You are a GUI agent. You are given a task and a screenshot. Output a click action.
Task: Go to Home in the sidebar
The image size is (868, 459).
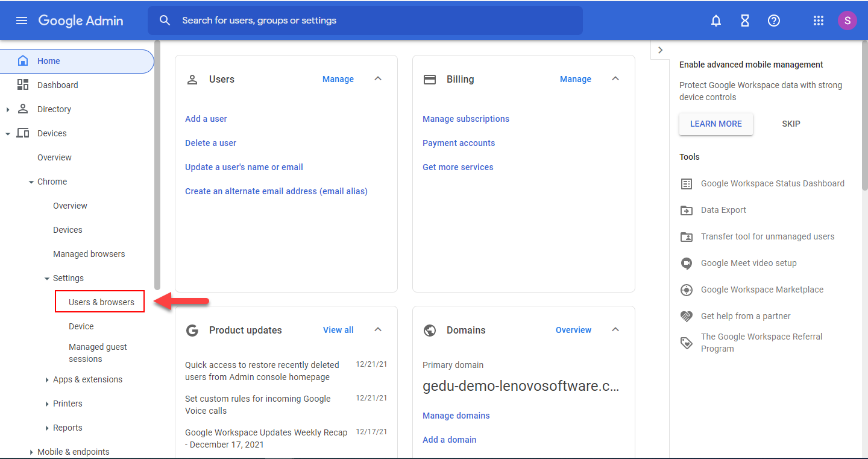pyautogui.click(x=77, y=61)
